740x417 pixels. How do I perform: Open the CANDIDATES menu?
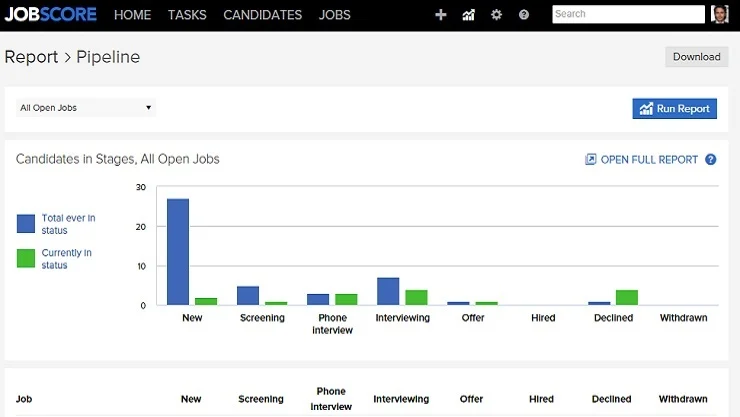click(262, 15)
